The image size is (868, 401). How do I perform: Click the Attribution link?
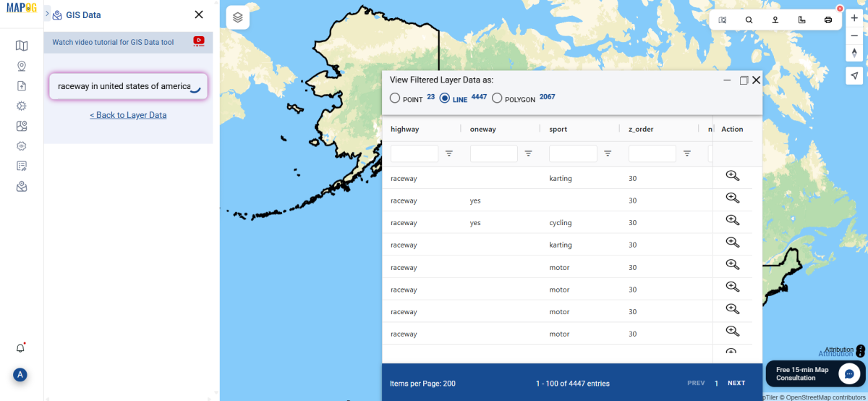click(x=835, y=353)
